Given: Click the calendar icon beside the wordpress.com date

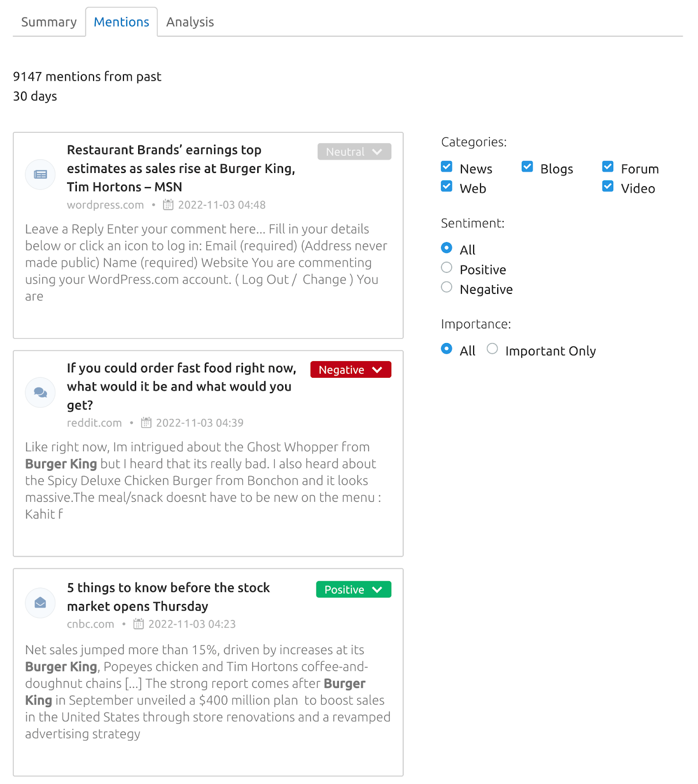Looking at the screenshot, I should (168, 205).
